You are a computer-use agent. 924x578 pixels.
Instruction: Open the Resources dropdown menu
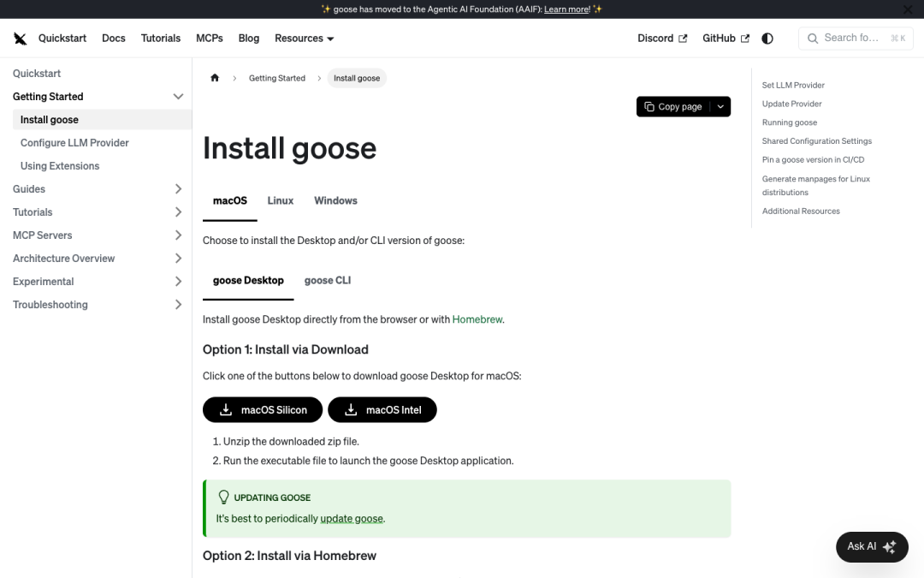tap(304, 39)
